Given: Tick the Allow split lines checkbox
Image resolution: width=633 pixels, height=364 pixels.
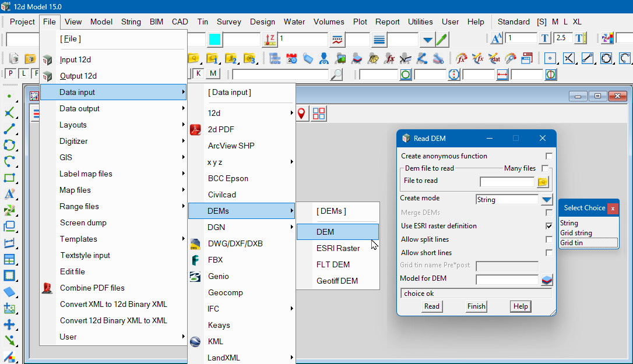Looking at the screenshot, I should click(x=548, y=239).
